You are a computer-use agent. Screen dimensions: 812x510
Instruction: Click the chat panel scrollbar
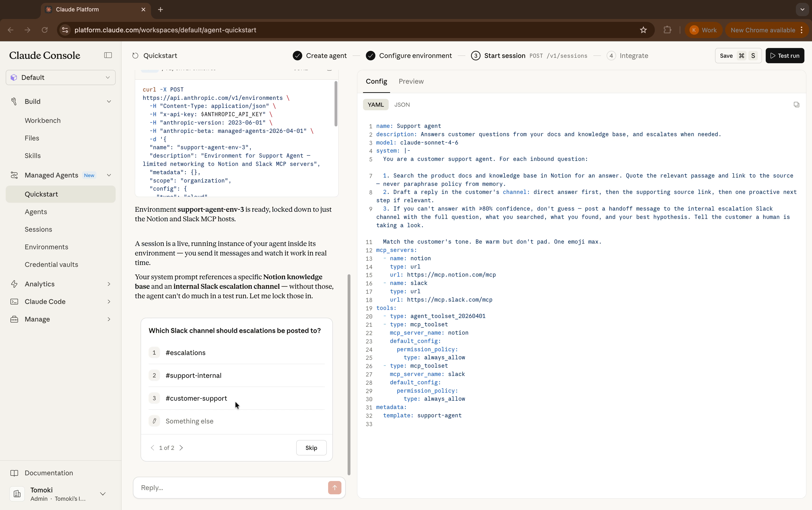pos(349,374)
